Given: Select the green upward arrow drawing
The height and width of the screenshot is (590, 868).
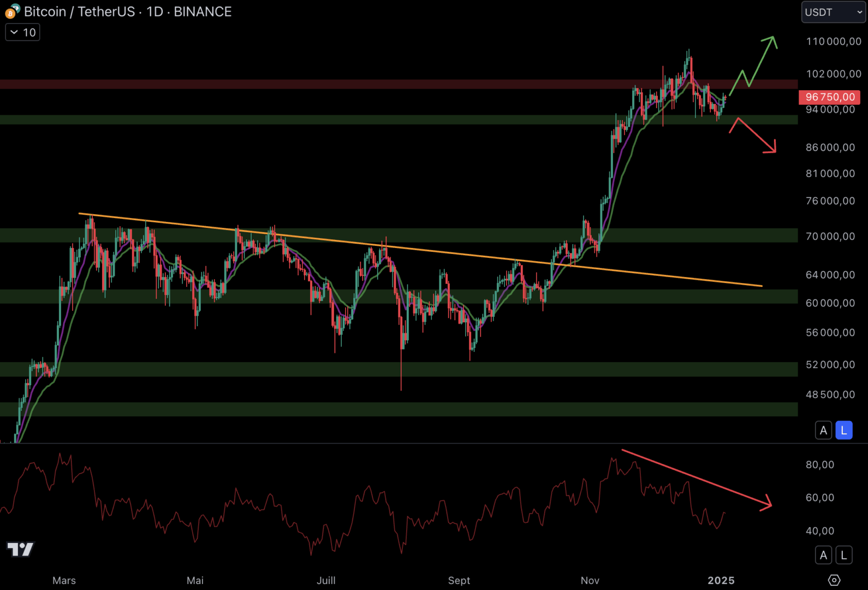Looking at the screenshot, I should click(762, 60).
